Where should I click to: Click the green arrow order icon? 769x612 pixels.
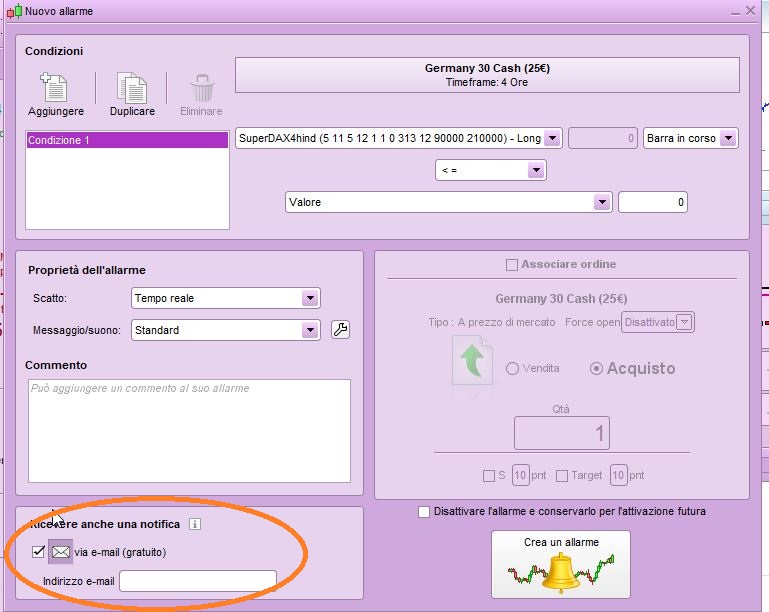click(472, 360)
